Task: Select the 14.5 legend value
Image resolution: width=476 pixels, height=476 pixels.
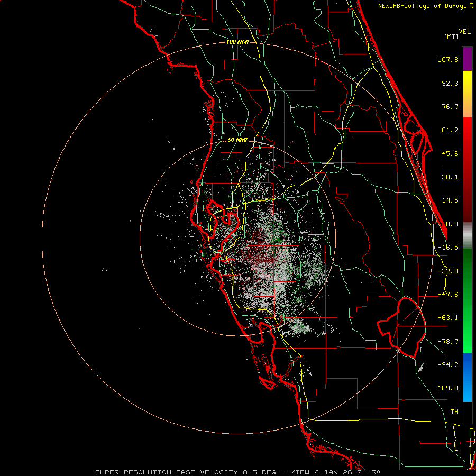Action: (x=450, y=200)
